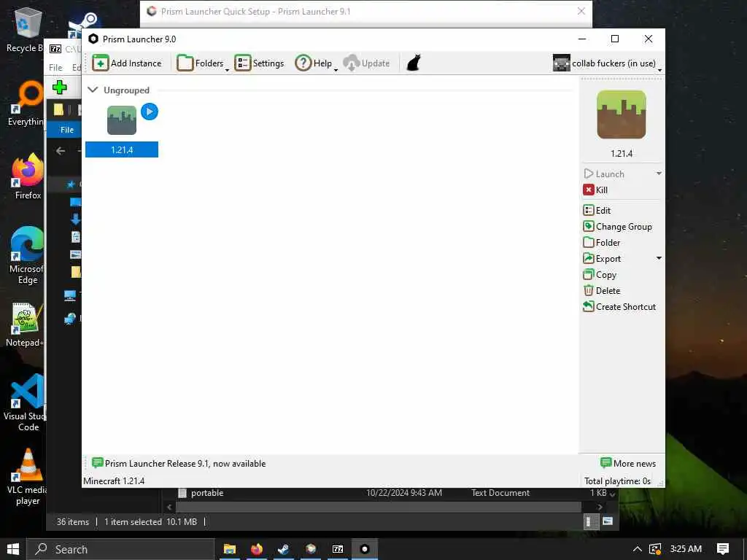This screenshot has height=560, width=747.
Task: Copy the selected instance
Action: (x=600, y=275)
